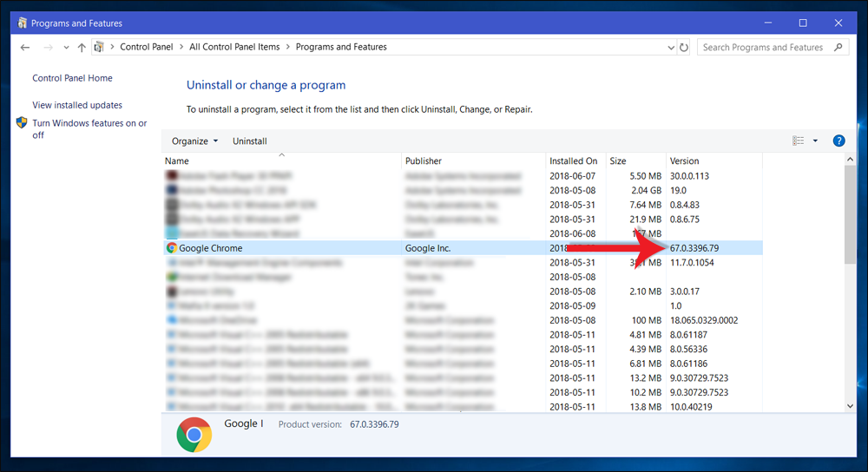Close the Programs and Features window
Screen dimensions: 868x472
(x=838, y=23)
